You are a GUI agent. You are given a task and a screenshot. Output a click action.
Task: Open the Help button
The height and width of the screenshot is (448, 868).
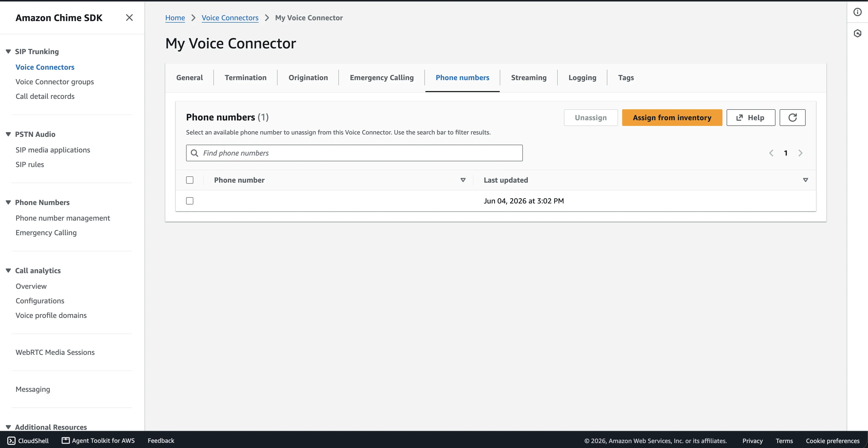pyautogui.click(x=751, y=117)
